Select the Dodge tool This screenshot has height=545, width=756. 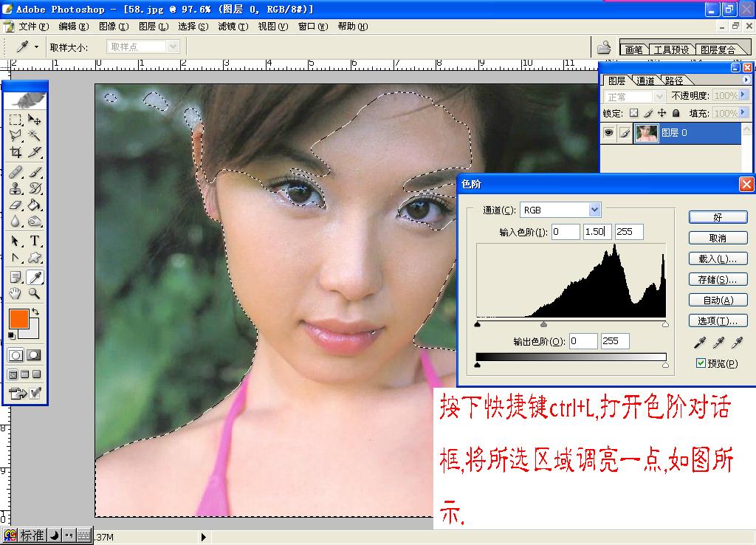click(x=34, y=222)
